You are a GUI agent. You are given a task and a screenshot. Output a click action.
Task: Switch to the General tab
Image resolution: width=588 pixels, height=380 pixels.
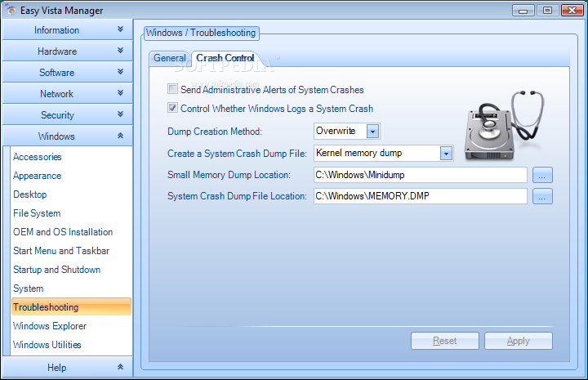pos(170,58)
